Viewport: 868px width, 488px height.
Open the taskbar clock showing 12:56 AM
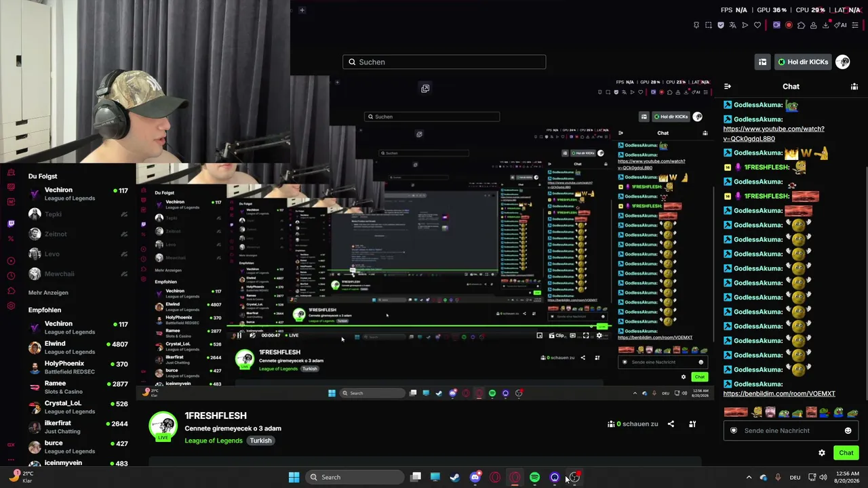(846, 477)
